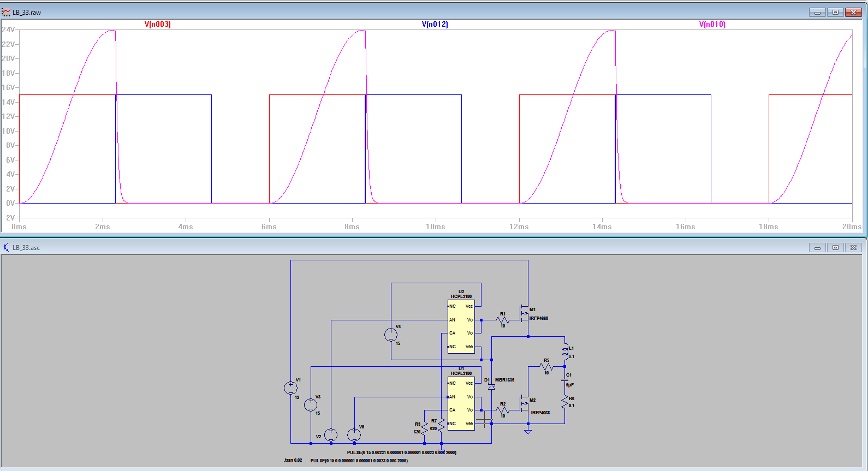
Task: Select the U1 HCPL3180 driver block
Action: [461, 403]
